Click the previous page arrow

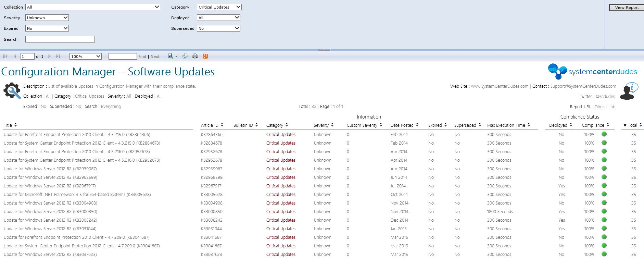tap(15, 56)
